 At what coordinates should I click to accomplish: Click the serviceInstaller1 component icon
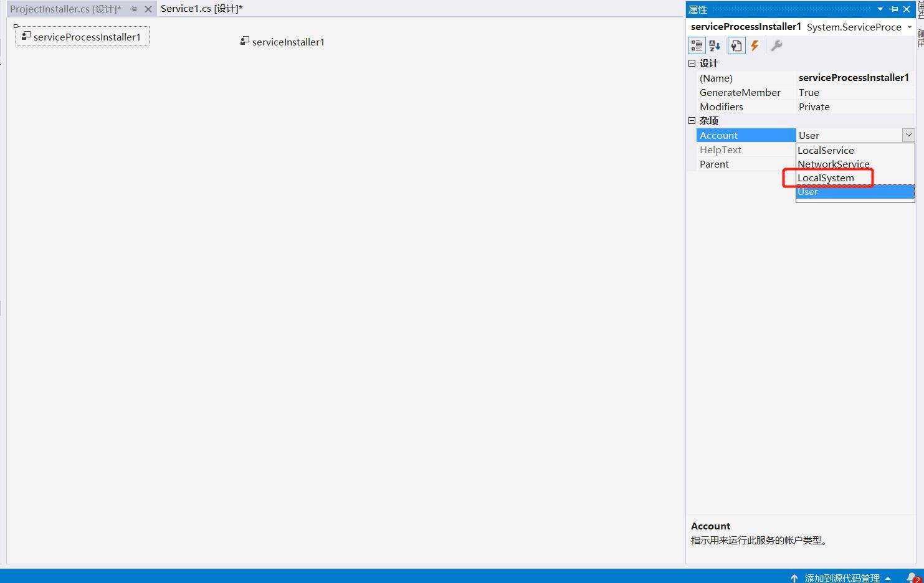point(245,41)
